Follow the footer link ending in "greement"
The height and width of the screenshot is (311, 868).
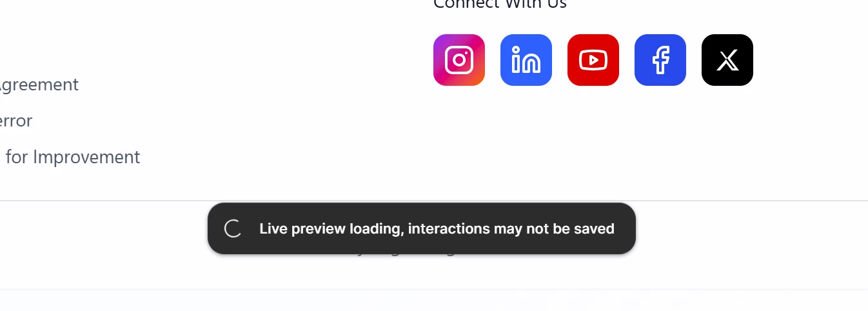[x=39, y=85]
